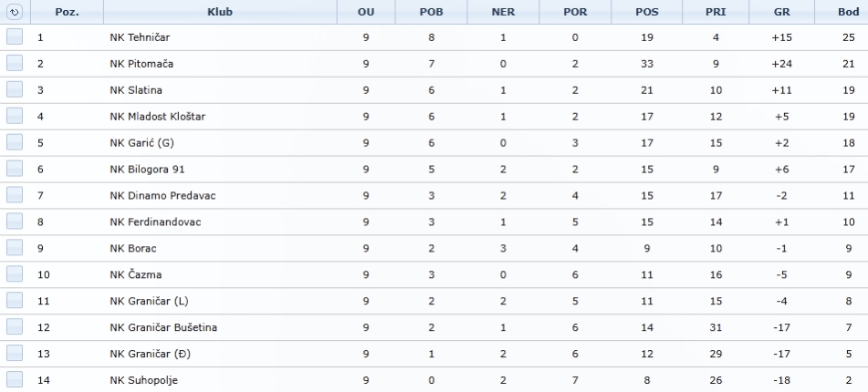
Task: Open the NK Dinamo Predavac club entry
Action: click(162, 196)
